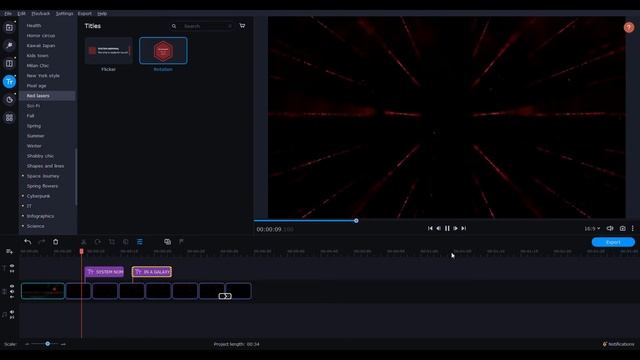Expand the Science category
Image resolution: width=640 pixels, height=360 pixels.
[x=23, y=226]
